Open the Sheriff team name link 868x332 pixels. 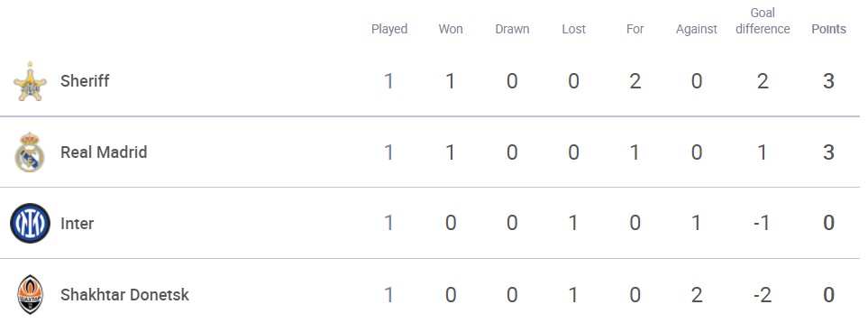click(85, 81)
